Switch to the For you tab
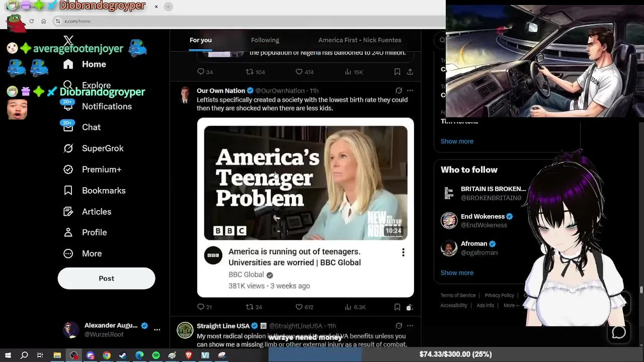The width and height of the screenshot is (644, 362). click(x=200, y=40)
